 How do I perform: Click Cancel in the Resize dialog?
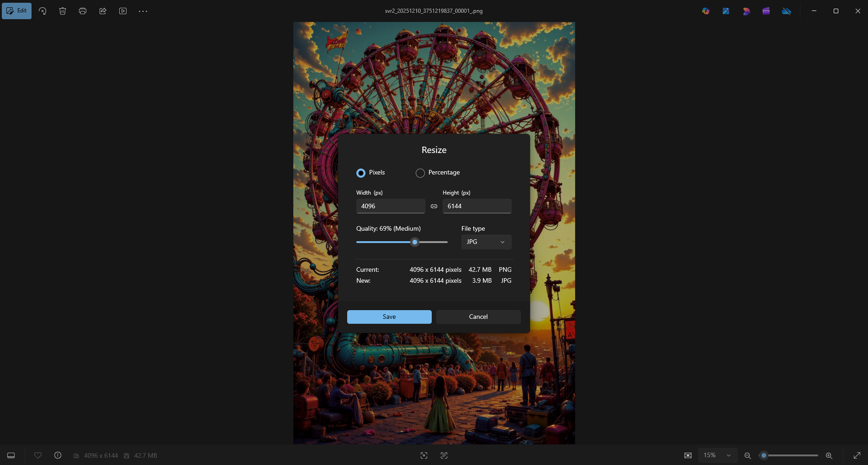[478, 317]
